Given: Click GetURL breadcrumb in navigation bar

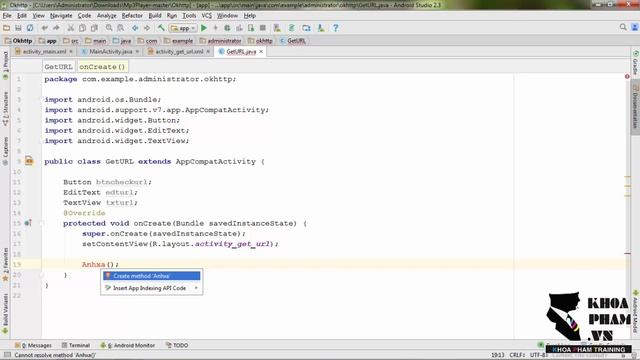Looking at the screenshot, I should pos(293,41).
